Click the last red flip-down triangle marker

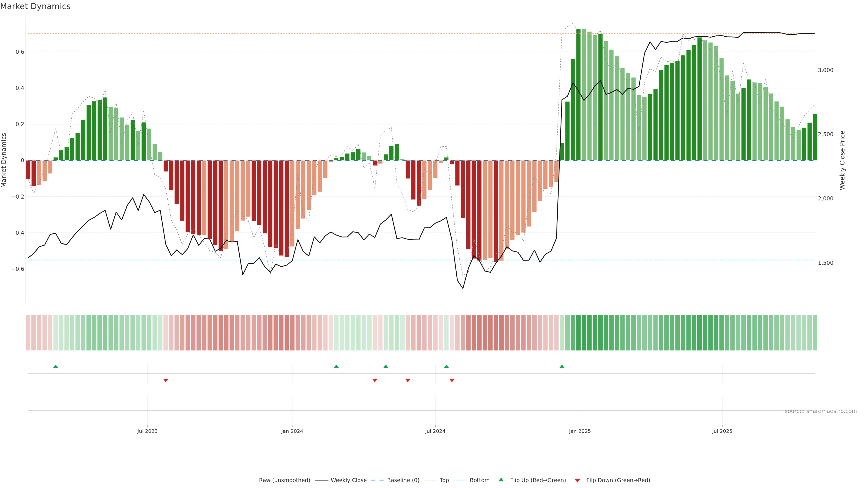coord(452,380)
